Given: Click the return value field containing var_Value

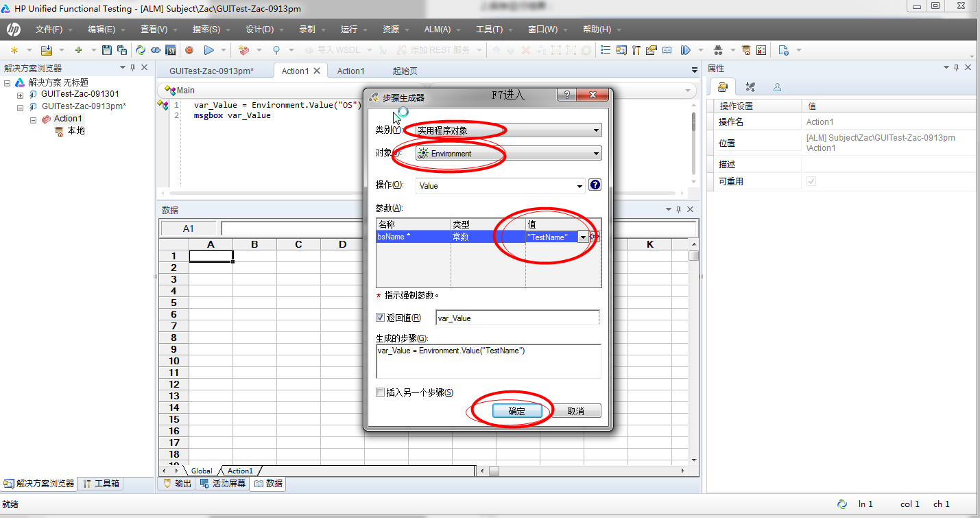Looking at the screenshot, I should (517, 318).
